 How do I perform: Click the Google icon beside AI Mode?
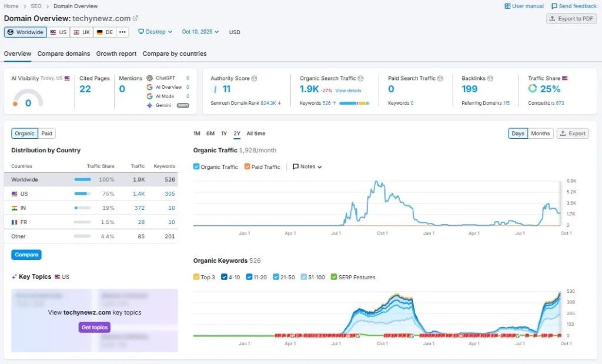click(x=150, y=96)
